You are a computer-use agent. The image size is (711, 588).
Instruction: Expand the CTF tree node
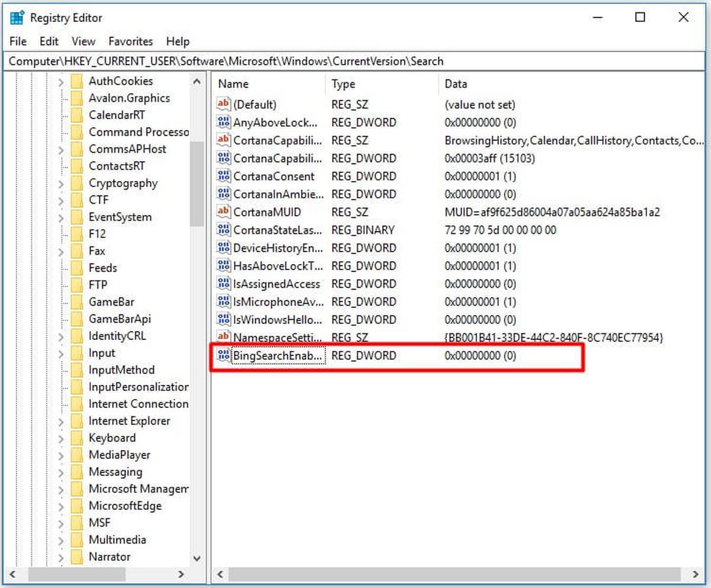[x=61, y=201]
